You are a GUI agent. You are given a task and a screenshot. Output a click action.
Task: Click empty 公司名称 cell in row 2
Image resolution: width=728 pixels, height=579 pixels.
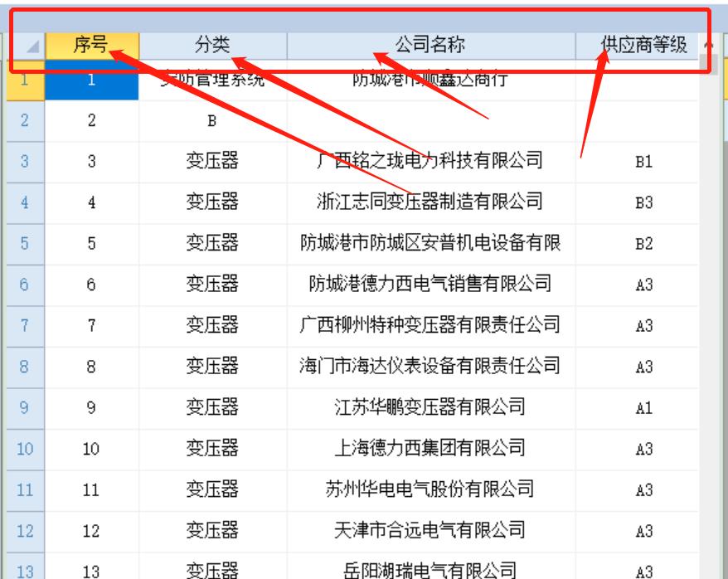coord(431,121)
